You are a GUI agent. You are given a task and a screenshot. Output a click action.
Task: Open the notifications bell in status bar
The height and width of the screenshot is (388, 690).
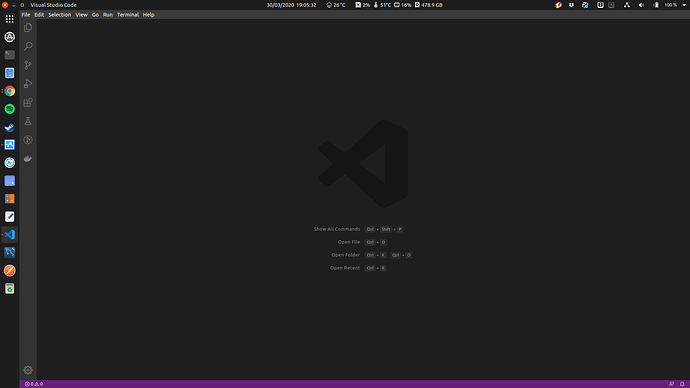[x=682, y=384]
